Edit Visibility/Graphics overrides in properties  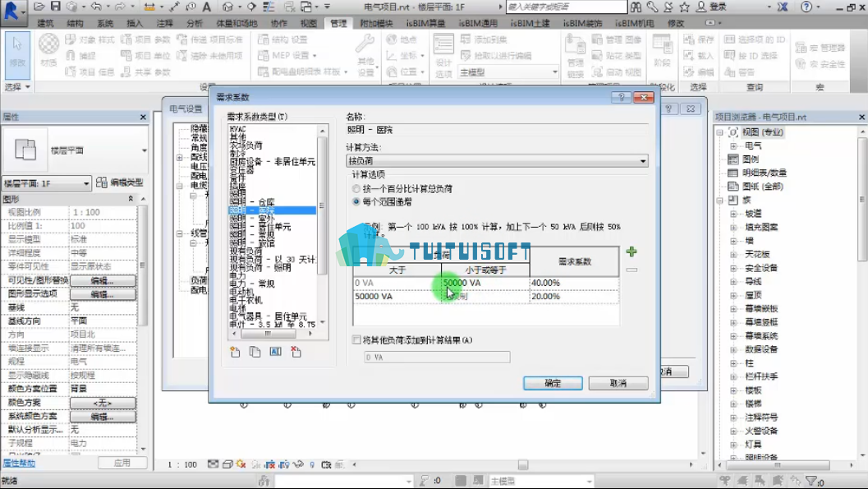tap(103, 281)
